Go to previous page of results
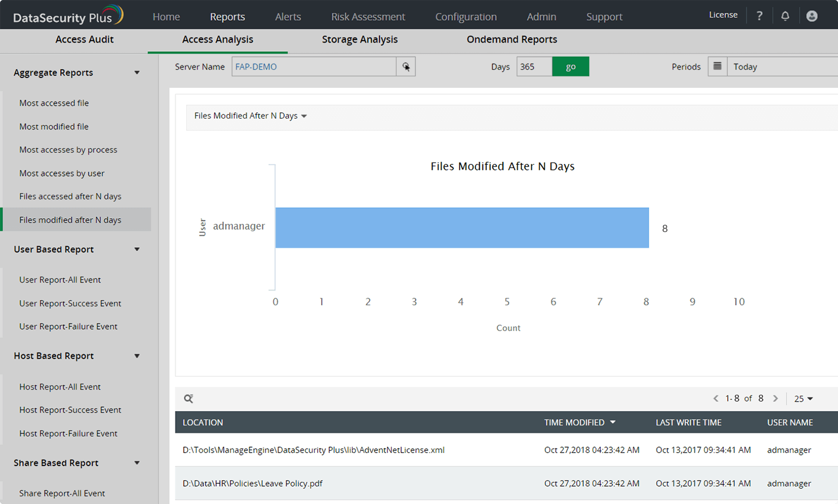Image resolution: width=838 pixels, height=504 pixels. [716, 399]
